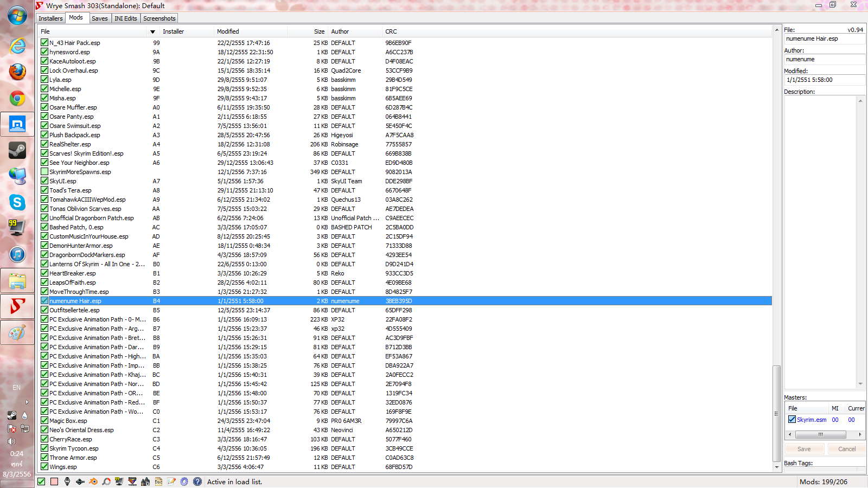The height and width of the screenshot is (488, 868).
Task: Open Google Chrome from the taskbar
Action: (17, 98)
